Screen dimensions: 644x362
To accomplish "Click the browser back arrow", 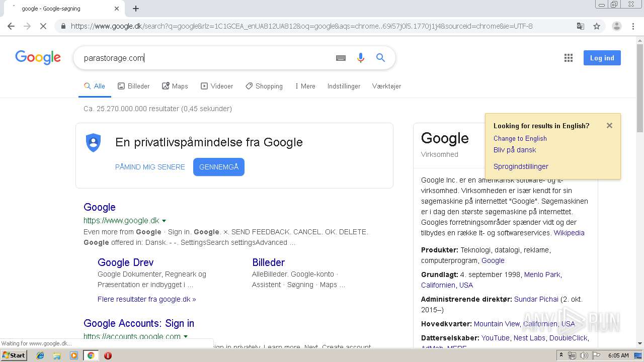I will pos(11,26).
